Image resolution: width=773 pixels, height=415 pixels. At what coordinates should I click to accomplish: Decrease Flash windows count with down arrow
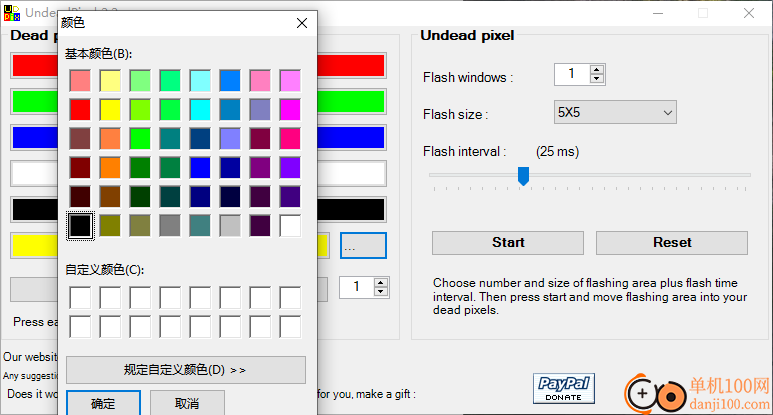pyautogui.click(x=597, y=79)
